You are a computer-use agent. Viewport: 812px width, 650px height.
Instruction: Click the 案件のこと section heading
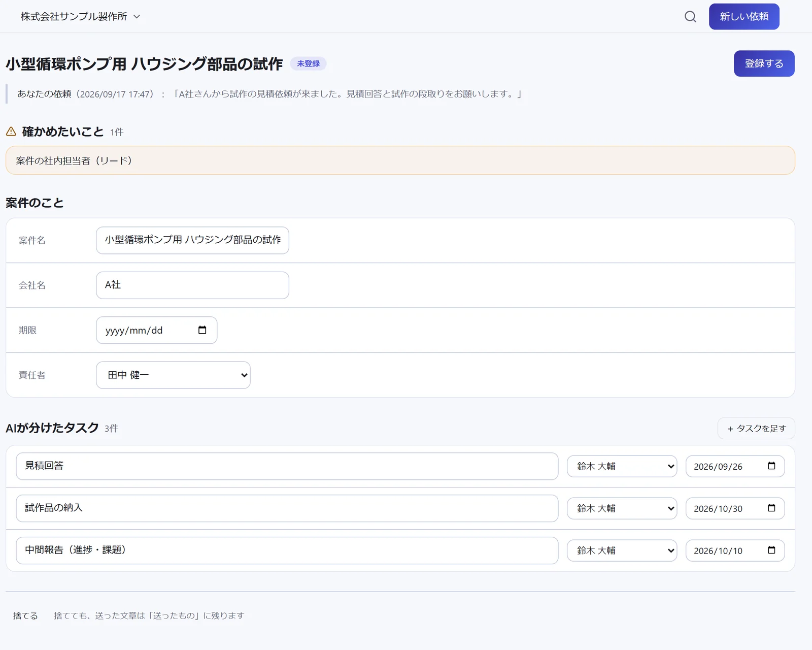pos(35,203)
